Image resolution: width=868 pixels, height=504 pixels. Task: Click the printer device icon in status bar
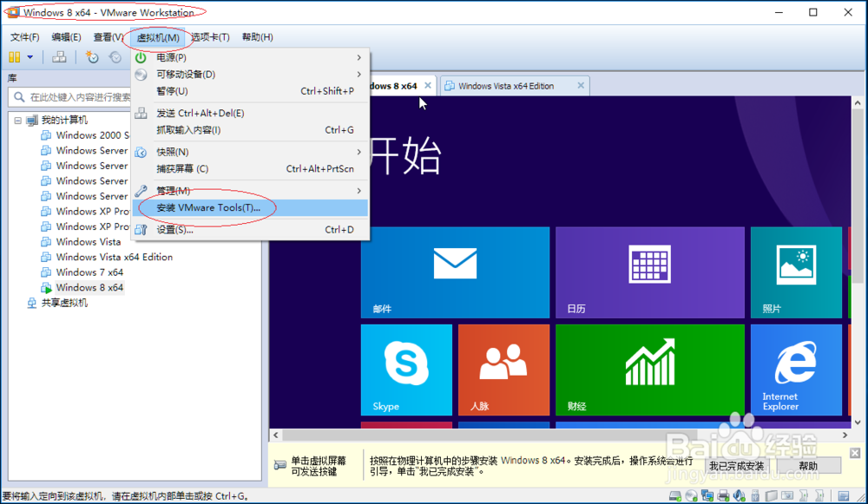[723, 494]
